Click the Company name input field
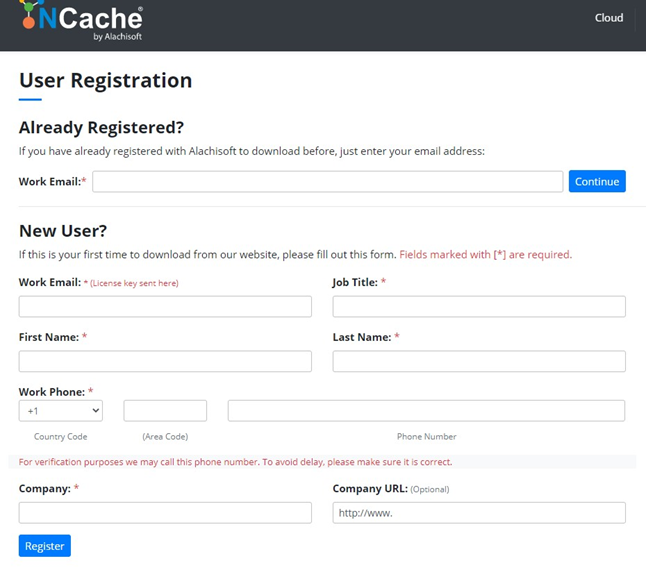Screen dimensions: 646x570 (x=165, y=513)
